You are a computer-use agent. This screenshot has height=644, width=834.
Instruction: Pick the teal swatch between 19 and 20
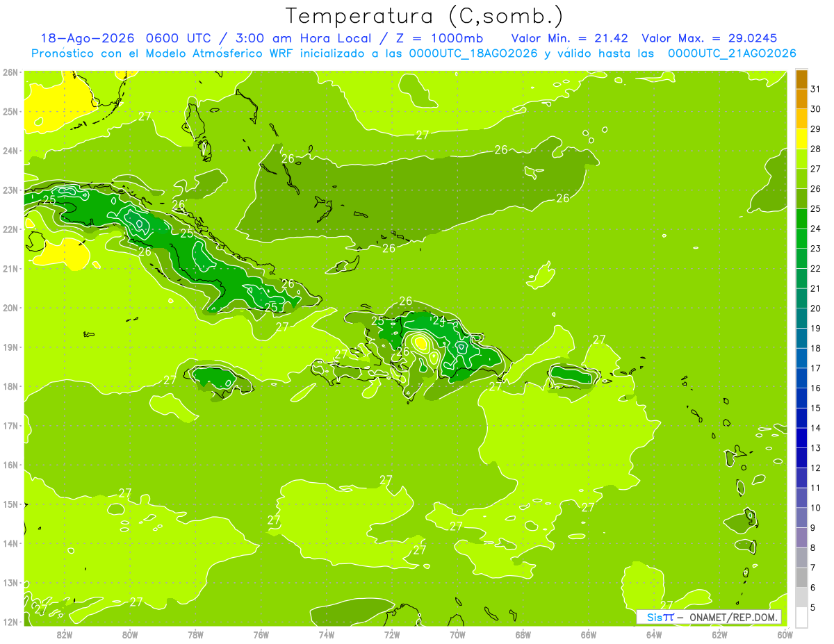click(801, 318)
